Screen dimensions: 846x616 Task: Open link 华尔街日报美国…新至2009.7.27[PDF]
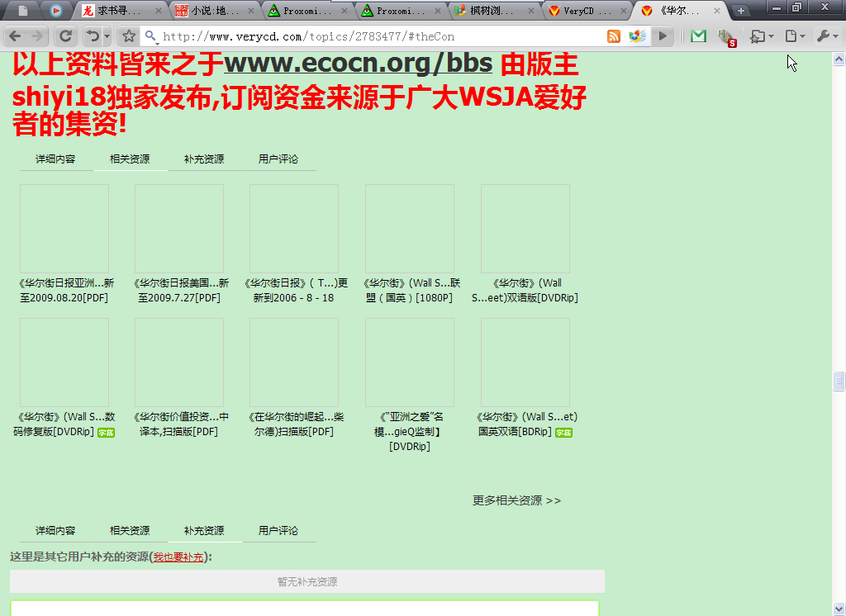(x=179, y=290)
